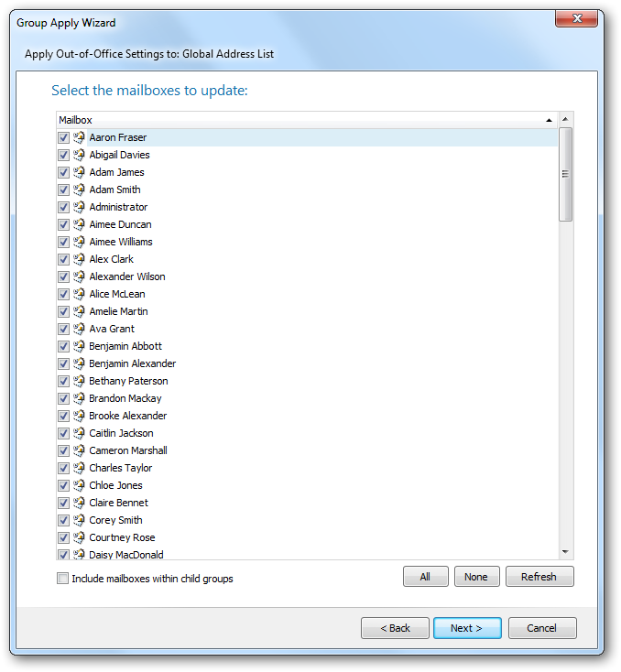Uncheck Courtney Rose checkbox
Viewport: 621px width, 672px height.
[63, 537]
